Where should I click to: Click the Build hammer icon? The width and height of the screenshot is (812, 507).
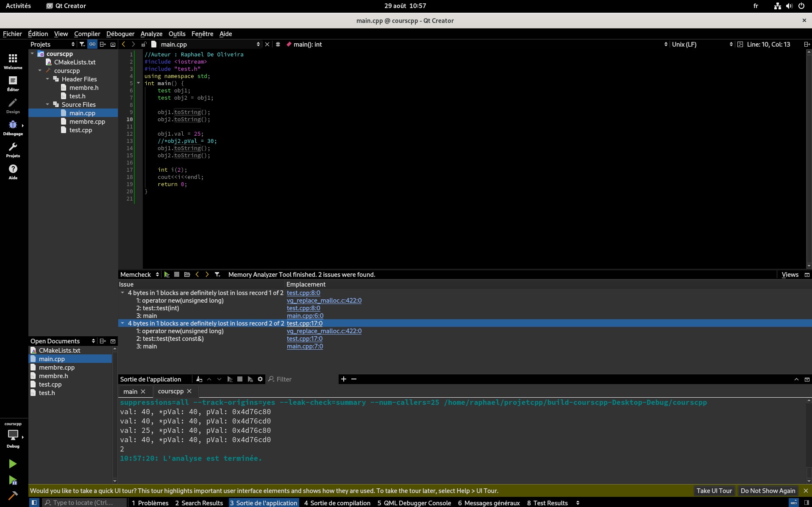point(13,495)
